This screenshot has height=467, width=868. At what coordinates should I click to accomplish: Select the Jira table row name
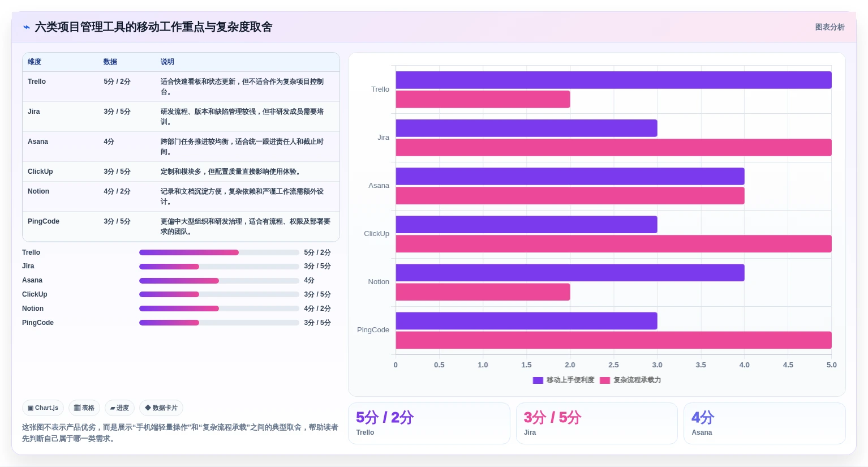point(34,112)
